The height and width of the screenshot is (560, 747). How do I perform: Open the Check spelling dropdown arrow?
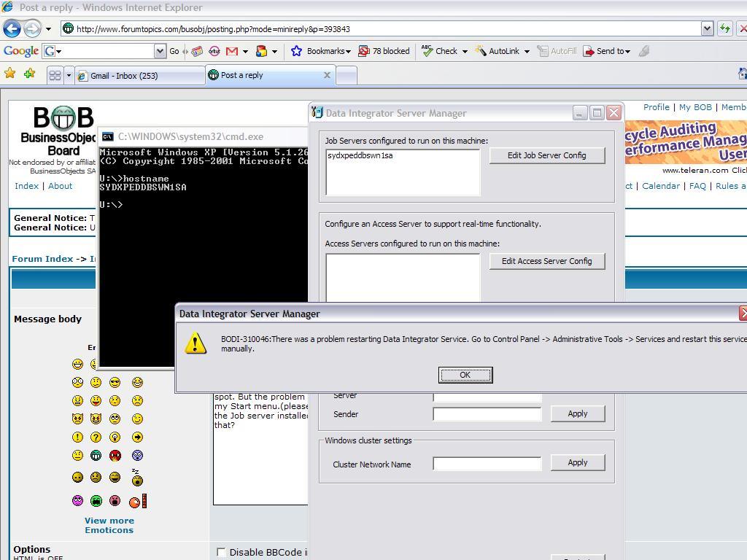464,51
